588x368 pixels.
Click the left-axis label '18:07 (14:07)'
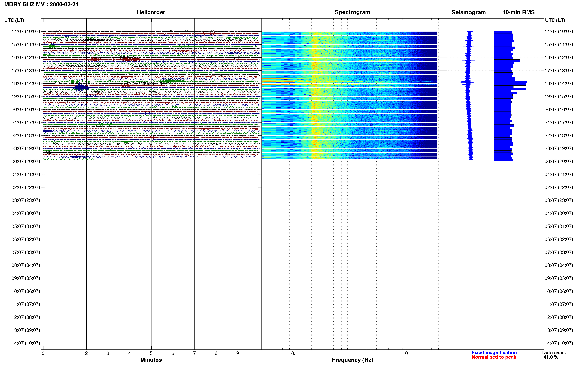click(x=26, y=83)
